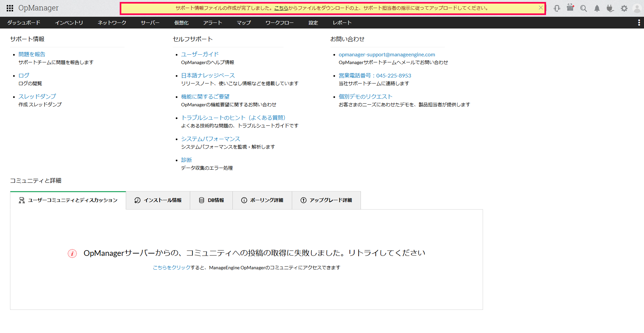The height and width of the screenshot is (333, 644).
Task: Click the 問題を報告 link
Action: (x=32, y=54)
